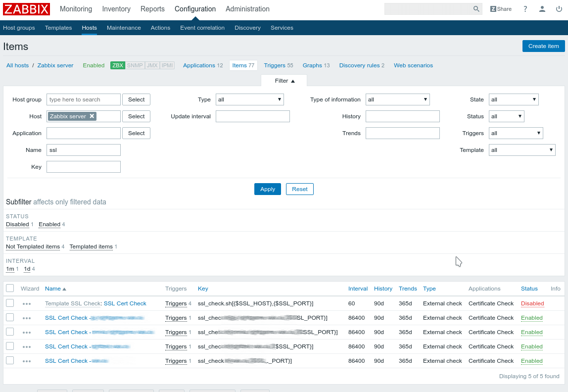Tick the checkbox of the last table row
Image resolution: width=568 pixels, height=392 pixels.
pyautogui.click(x=9, y=361)
